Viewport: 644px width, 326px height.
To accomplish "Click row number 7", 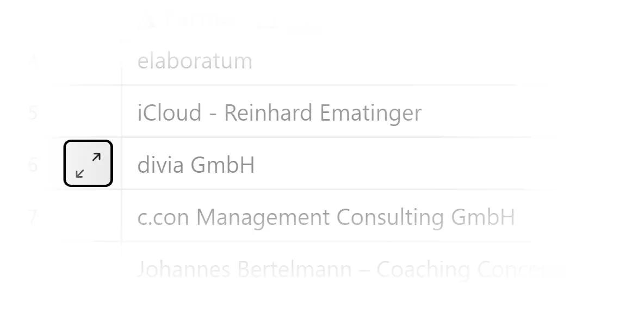I will pyautogui.click(x=33, y=217).
